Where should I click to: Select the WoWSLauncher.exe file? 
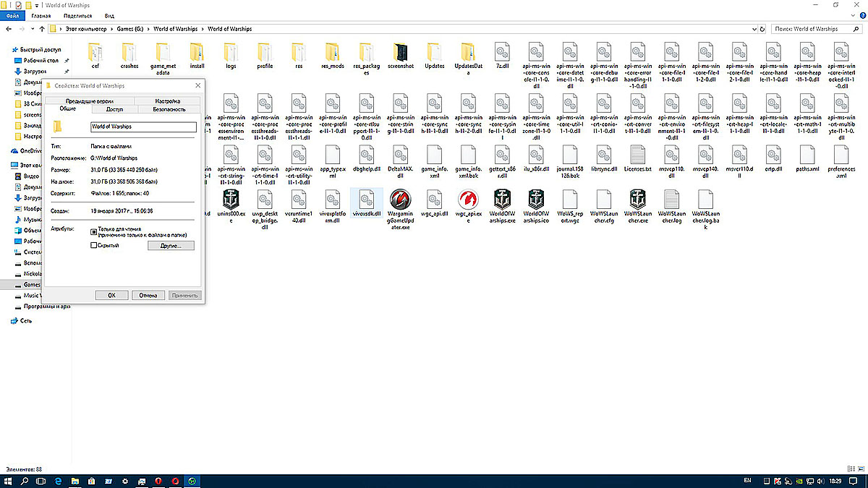[x=637, y=206]
